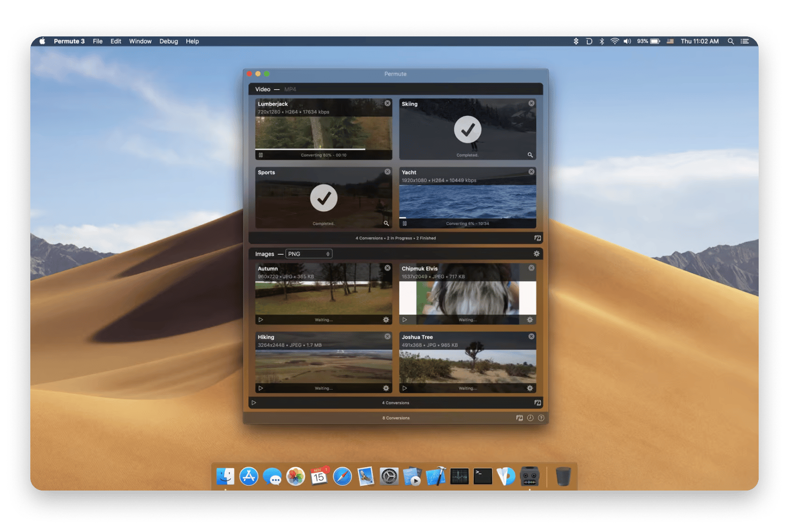Open the Debug menu
This screenshot has width=789, height=532.
click(168, 41)
